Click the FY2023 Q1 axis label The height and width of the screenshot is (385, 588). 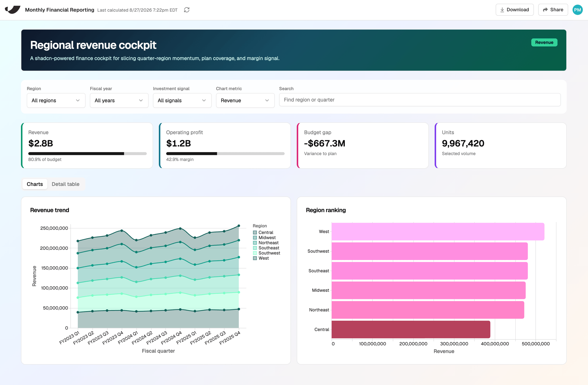pos(69,338)
